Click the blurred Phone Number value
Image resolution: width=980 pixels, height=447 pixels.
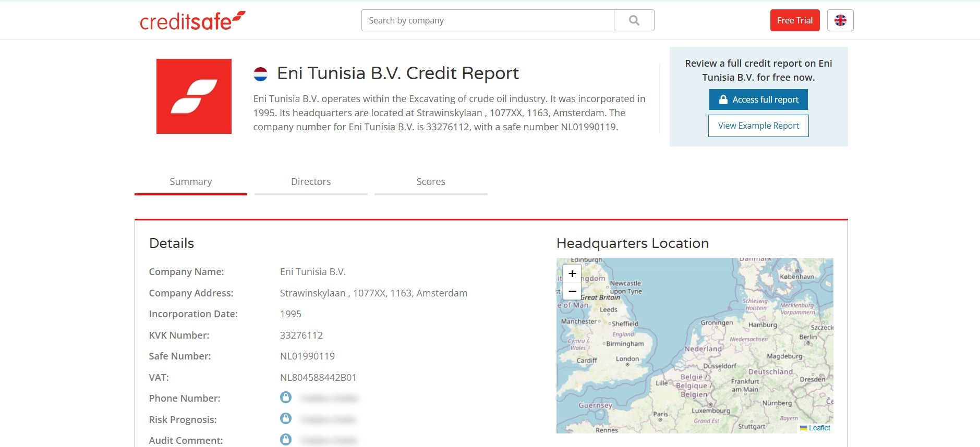point(329,399)
